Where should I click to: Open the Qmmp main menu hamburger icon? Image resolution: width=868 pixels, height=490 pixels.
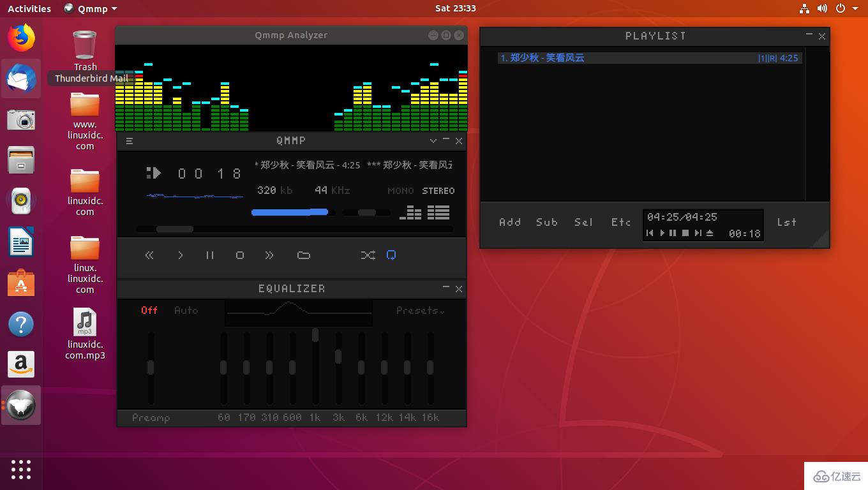130,142
